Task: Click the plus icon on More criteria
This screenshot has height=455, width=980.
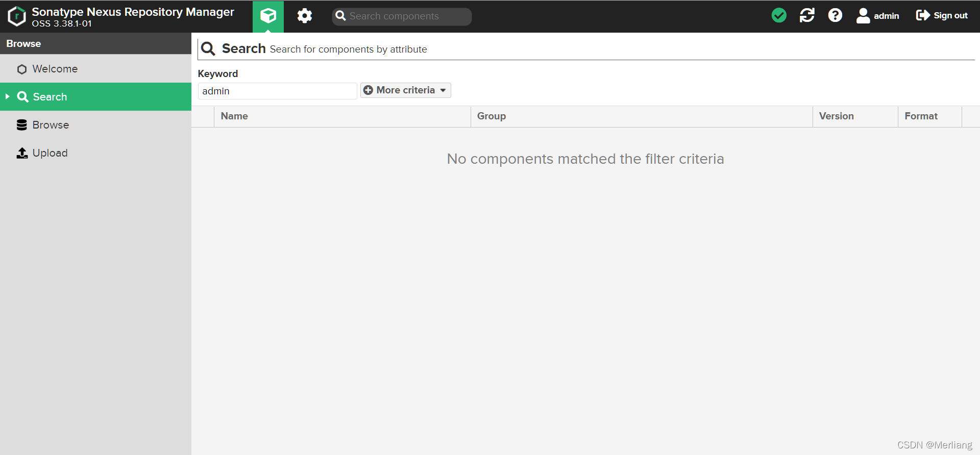Action: pos(368,90)
